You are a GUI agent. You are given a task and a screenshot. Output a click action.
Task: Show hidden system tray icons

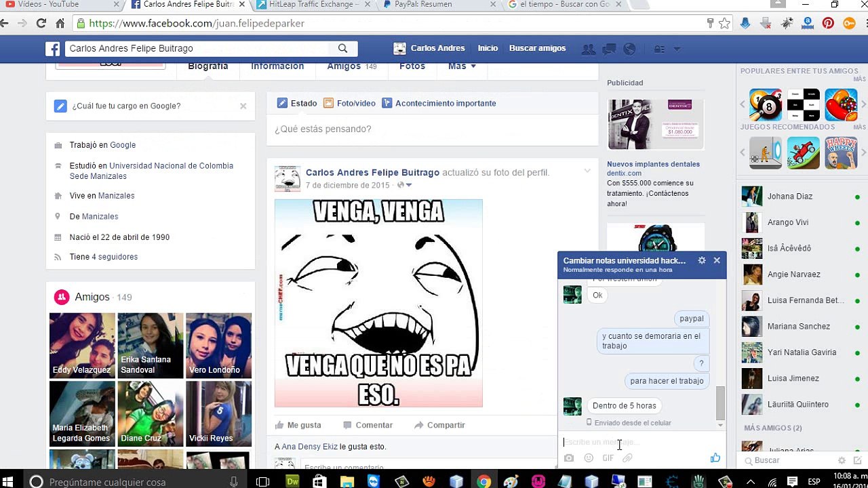point(751,482)
